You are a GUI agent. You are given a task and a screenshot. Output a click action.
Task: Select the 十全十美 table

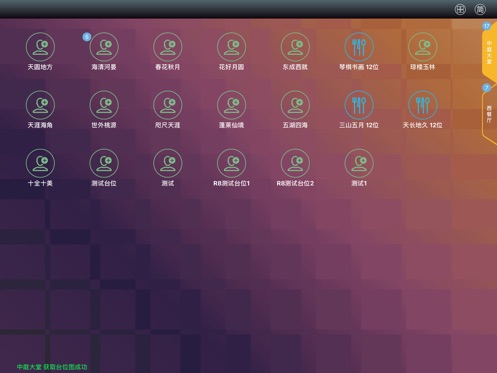click(x=40, y=163)
